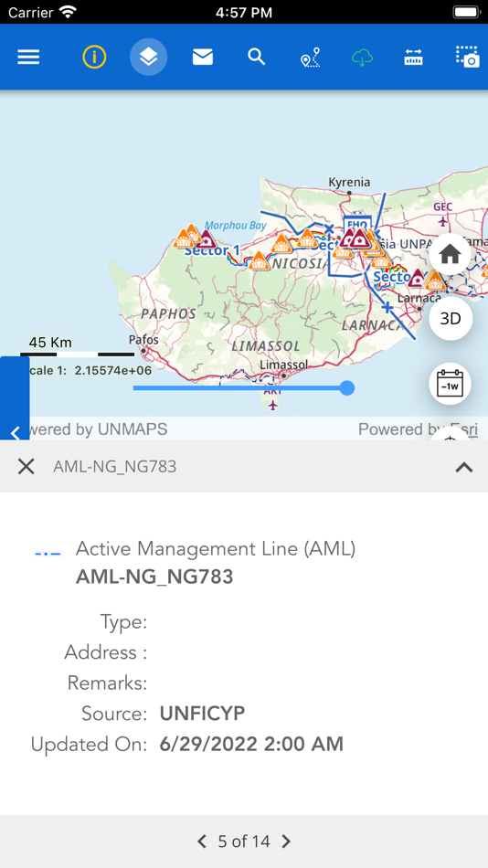Click the AML dashed line legend symbol
The height and width of the screenshot is (868, 488).
pyautogui.click(x=48, y=553)
